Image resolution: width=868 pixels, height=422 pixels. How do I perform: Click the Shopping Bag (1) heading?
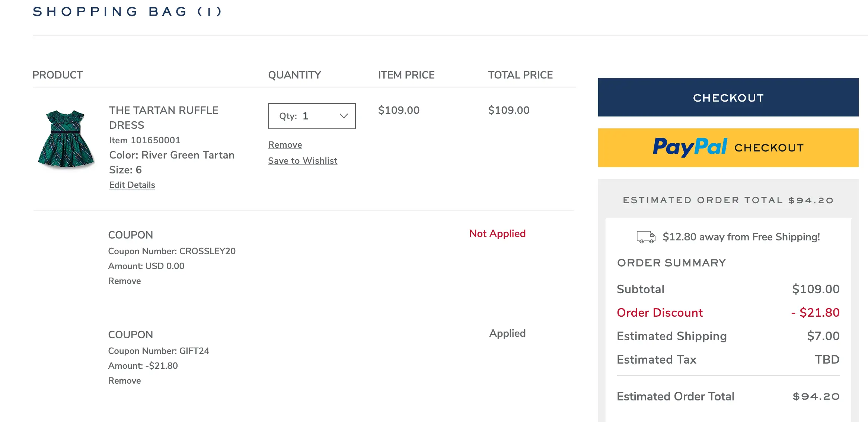[127, 12]
